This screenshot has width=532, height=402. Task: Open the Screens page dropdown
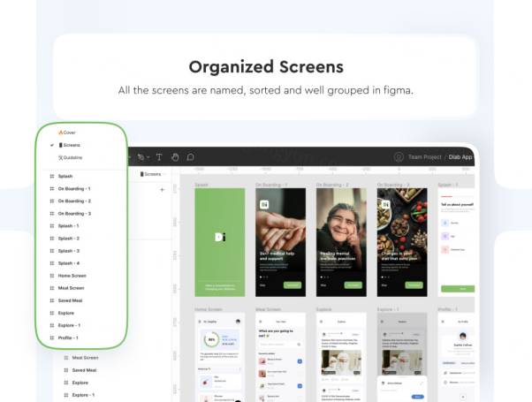(152, 174)
